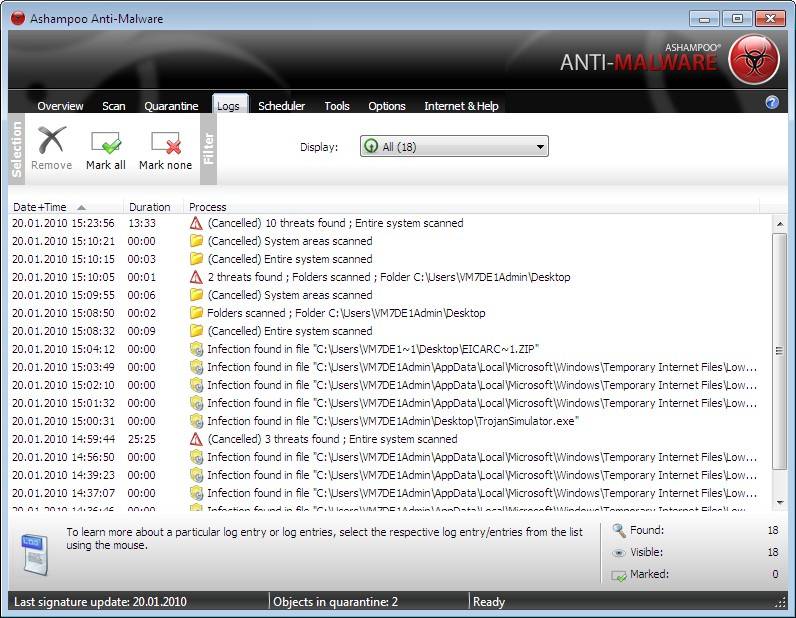Open the Internet & Help tab
The height and width of the screenshot is (618, 796).
[461, 106]
